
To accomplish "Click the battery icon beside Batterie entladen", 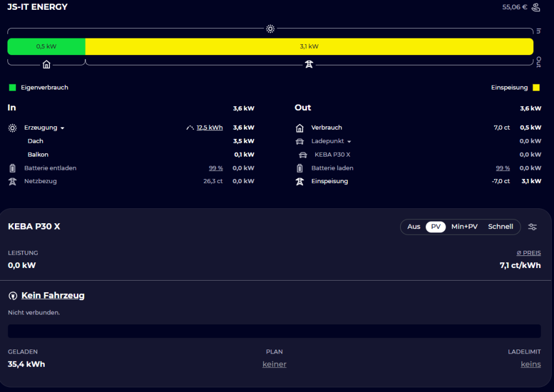I will (x=13, y=168).
